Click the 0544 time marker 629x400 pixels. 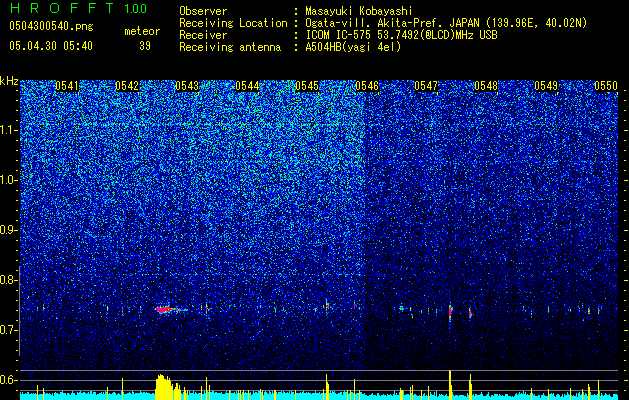coord(247,86)
